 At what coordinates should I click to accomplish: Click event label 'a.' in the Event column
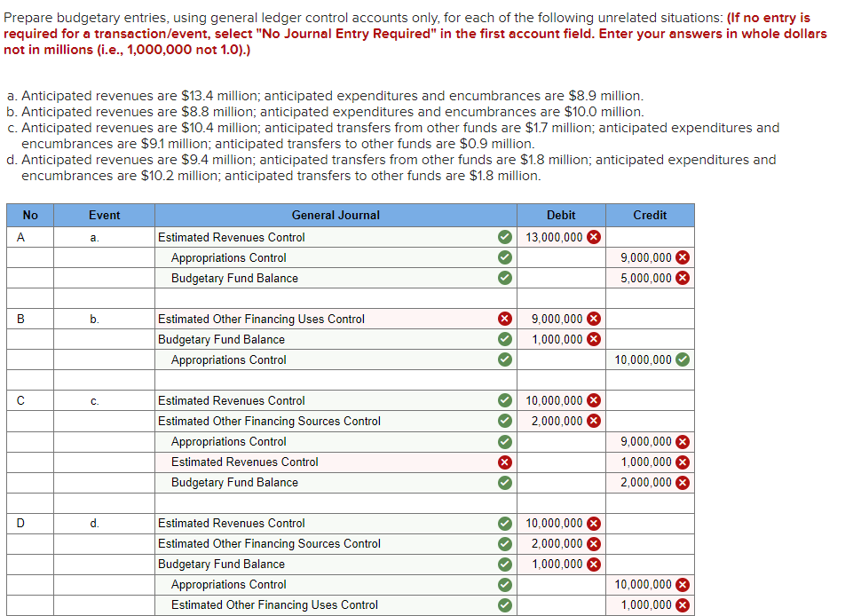tap(94, 238)
